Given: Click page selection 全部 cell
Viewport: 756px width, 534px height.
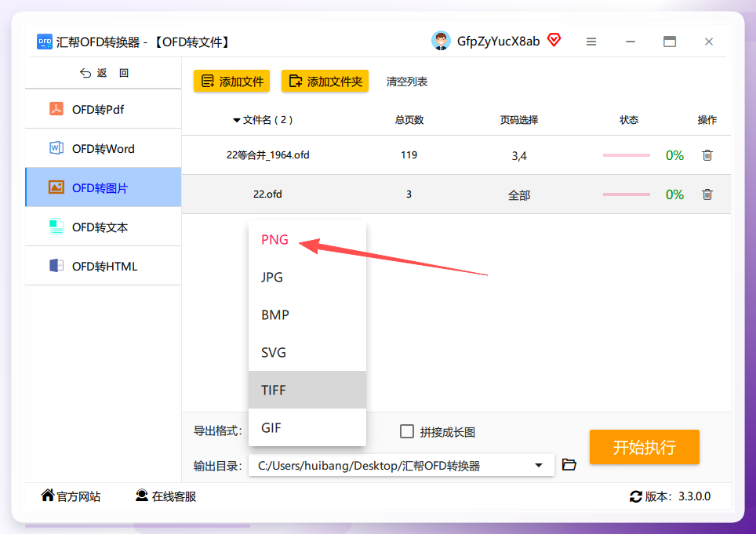Looking at the screenshot, I should [519, 195].
